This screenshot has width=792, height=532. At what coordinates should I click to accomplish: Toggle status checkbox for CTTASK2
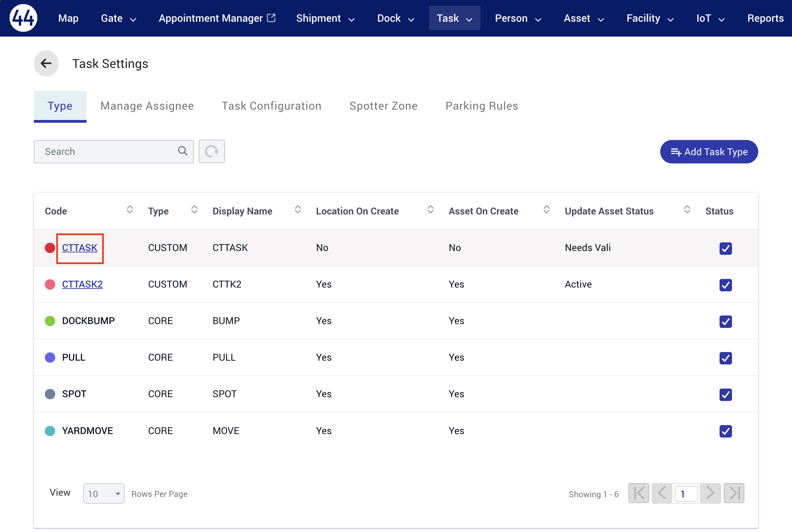tap(726, 285)
